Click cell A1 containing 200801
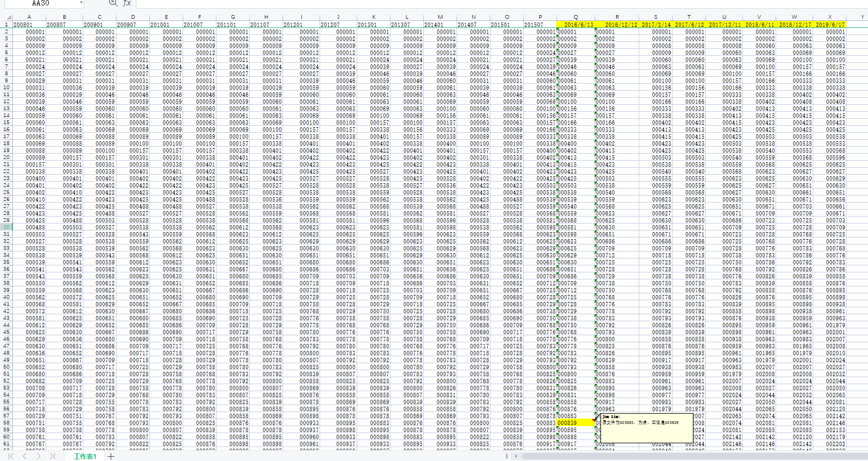Image resolution: width=868 pixels, height=461 pixels. click(x=29, y=25)
